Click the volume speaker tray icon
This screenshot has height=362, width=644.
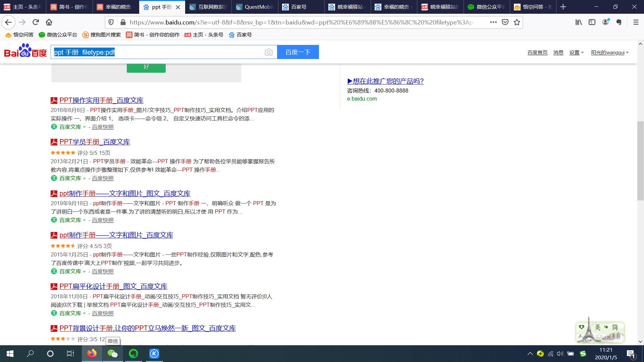point(560,354)
